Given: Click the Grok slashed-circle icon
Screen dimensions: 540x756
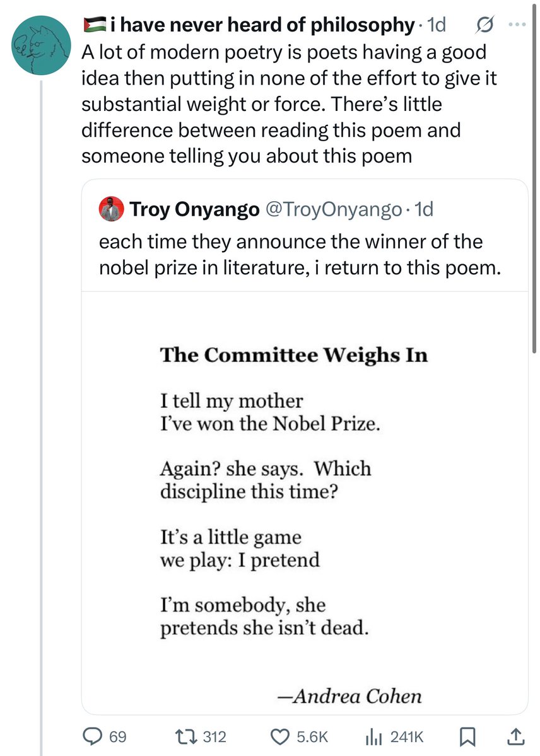Looking at the screenshot, I should tap(484, 25).
